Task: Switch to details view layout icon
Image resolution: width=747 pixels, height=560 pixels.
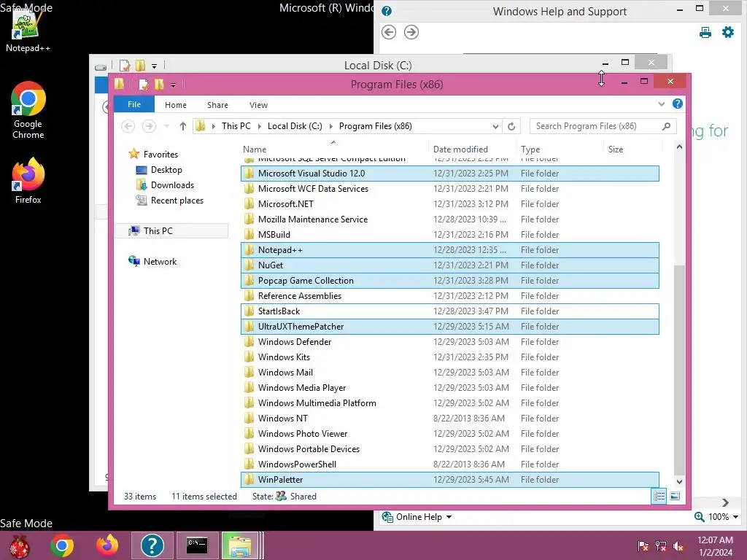Action: [659, 496]
